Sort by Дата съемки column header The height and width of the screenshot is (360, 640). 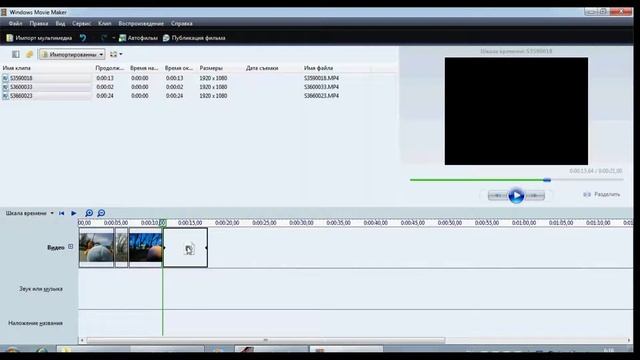click(262, 68)
